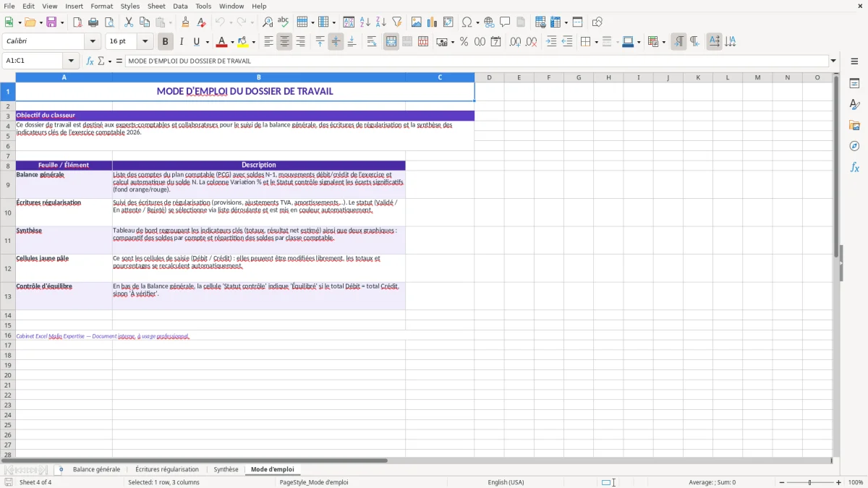Toggle Merge and Center Cells

(391, 42)
